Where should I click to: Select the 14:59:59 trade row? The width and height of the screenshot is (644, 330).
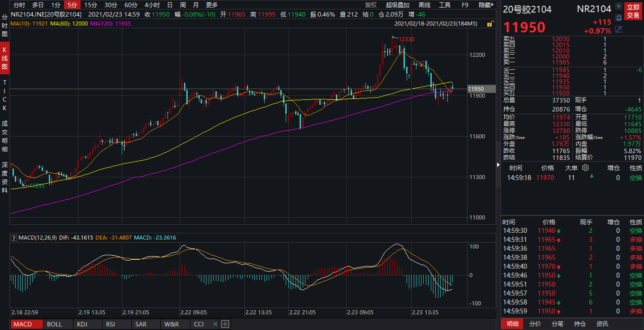coord(572,311)
